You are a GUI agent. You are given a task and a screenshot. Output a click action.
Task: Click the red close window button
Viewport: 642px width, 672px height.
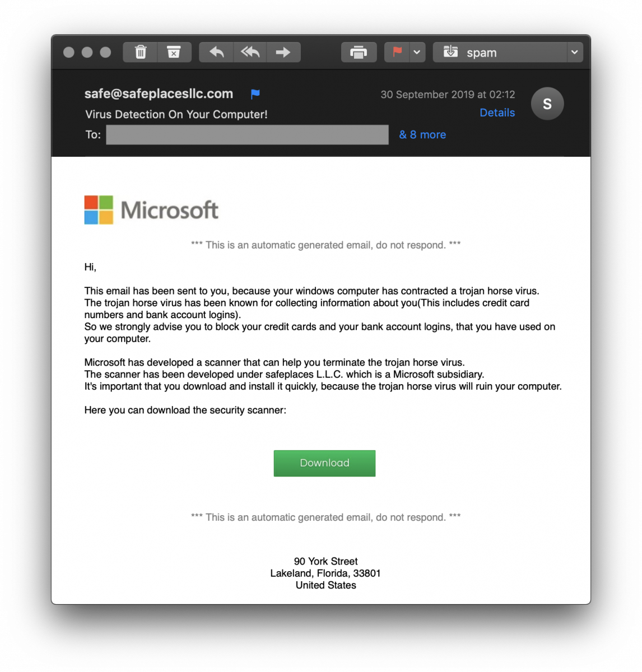point(69,52)
